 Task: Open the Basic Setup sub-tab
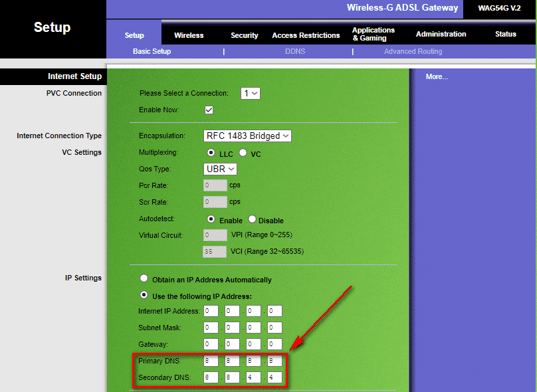pos(152,51)
